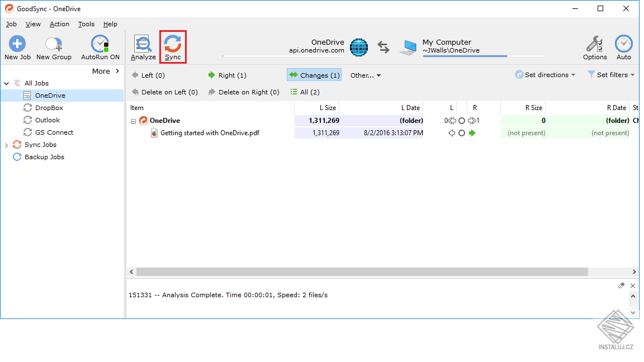Filter Delete on Right (0)
Screen dimensions: 644x362
coord(244,92)
